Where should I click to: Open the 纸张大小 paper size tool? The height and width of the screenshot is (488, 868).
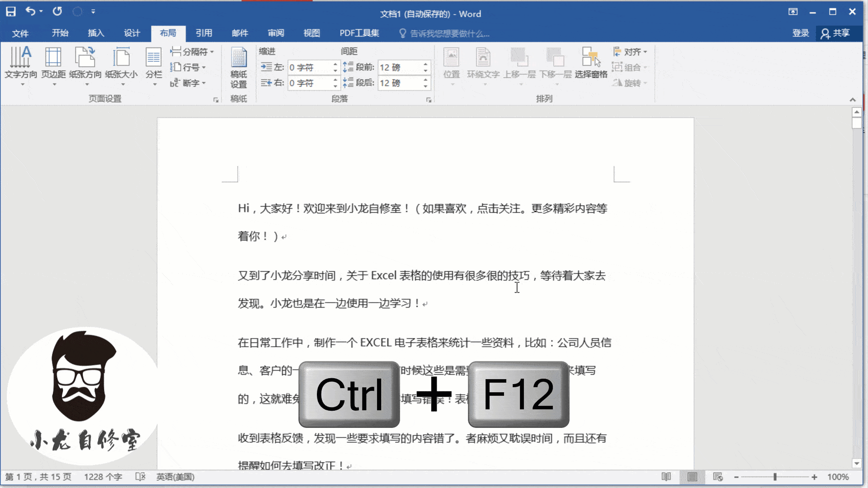coord(122,66)
